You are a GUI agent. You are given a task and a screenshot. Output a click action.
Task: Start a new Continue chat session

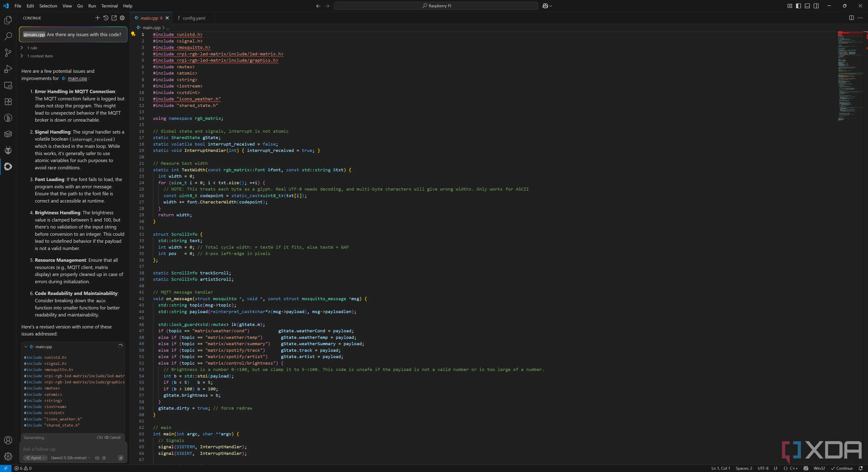[97, 18]
